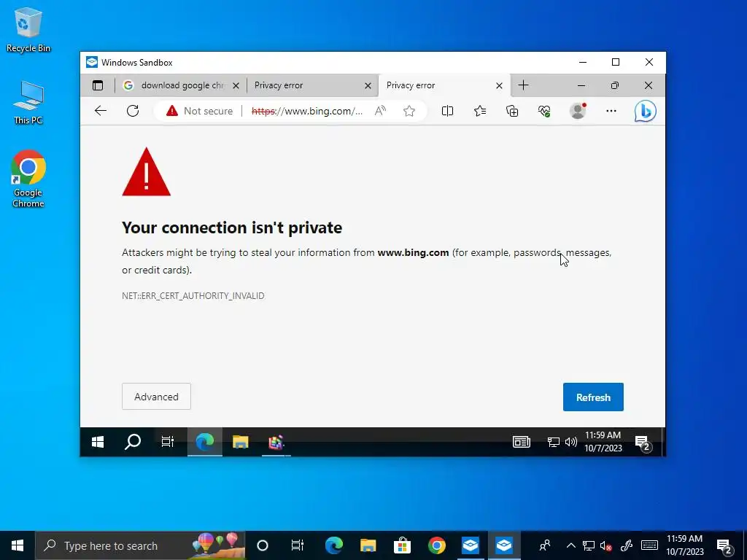The image size is (747, 560).
Task: Click the NET::ERR_CERT_AUTHORITY_INVALID error code text
Action: pos(193,296)
